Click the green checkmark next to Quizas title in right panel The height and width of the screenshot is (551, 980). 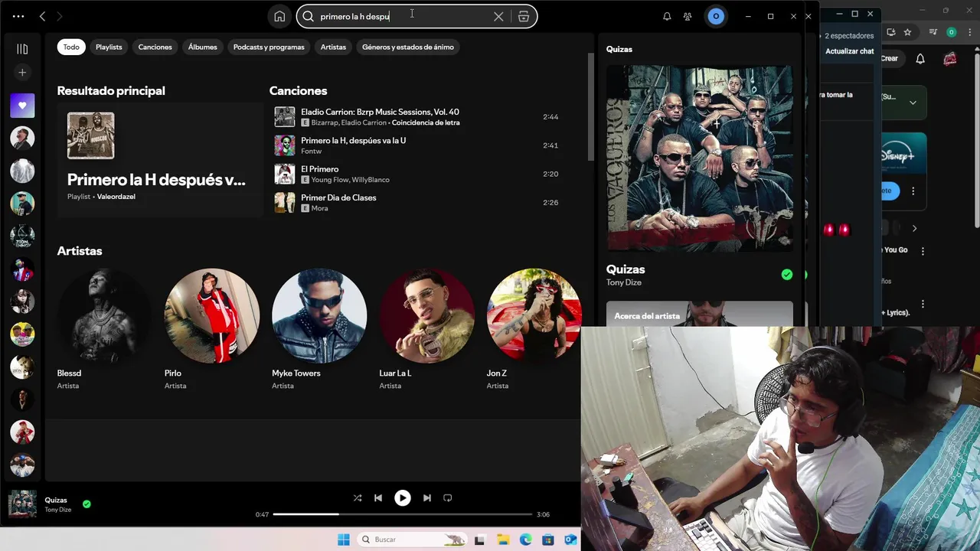tap(787, 275)
